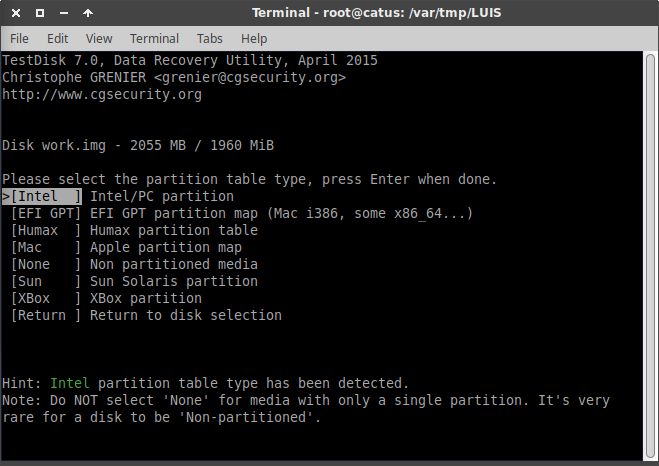The height and width of the screenshot is (466, 659).
Task: Close the Terminal window
Action: coord(14,14)
